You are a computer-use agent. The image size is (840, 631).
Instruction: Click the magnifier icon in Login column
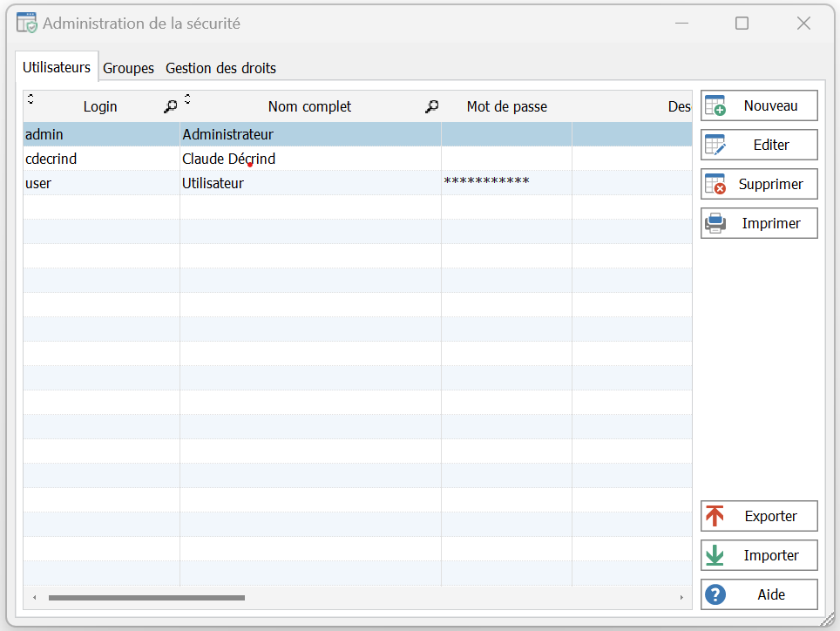[x=170, y=106]
